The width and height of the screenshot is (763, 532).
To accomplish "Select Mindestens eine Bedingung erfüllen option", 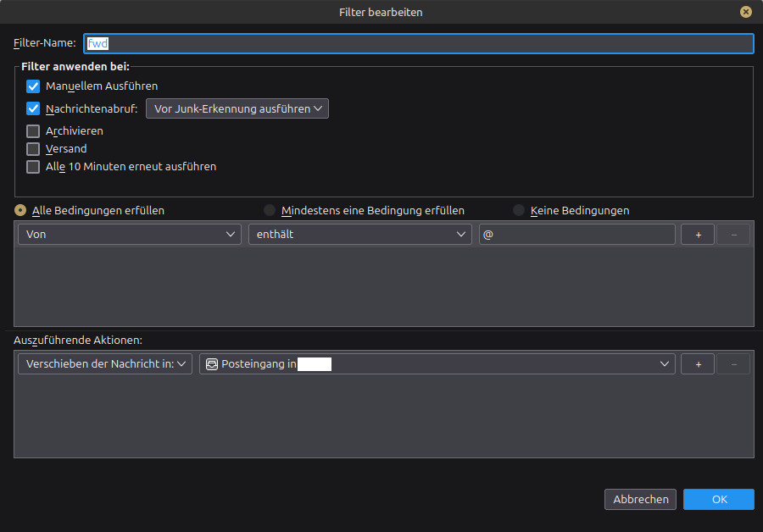I will pos(269,210).
